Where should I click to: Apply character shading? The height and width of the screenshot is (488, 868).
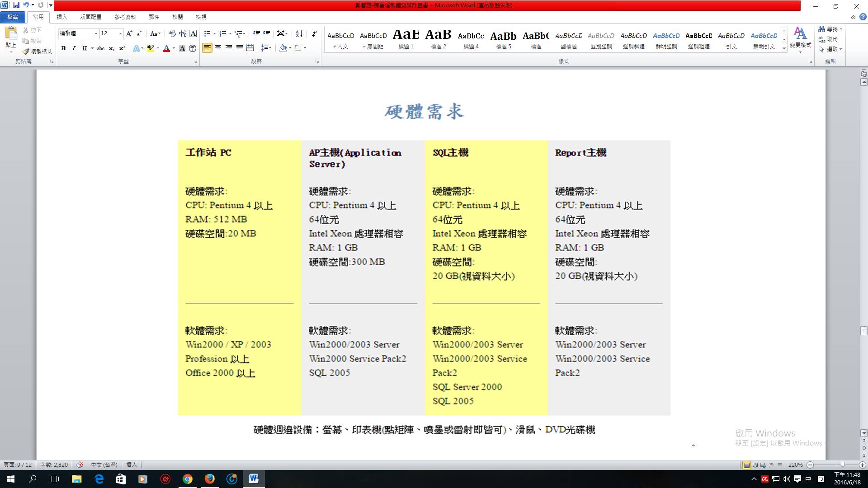click(x=182, y=48)
